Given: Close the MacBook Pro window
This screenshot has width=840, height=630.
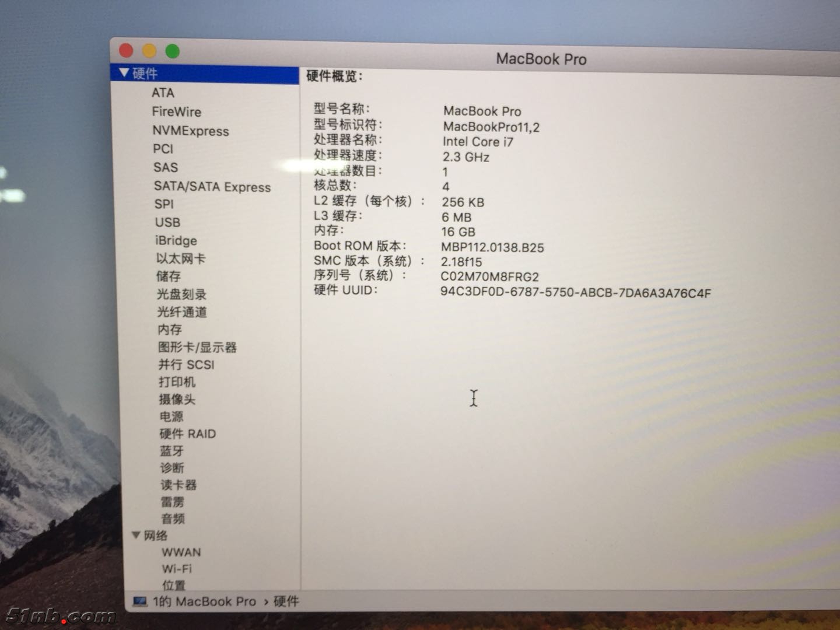Looking at the screenshot, I should (x=126, y=51).
